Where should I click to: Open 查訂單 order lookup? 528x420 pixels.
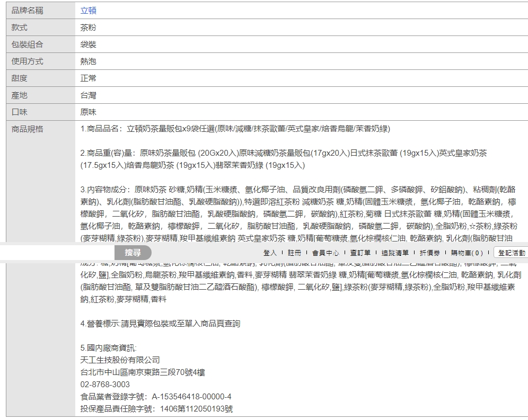tap(360, 253)
